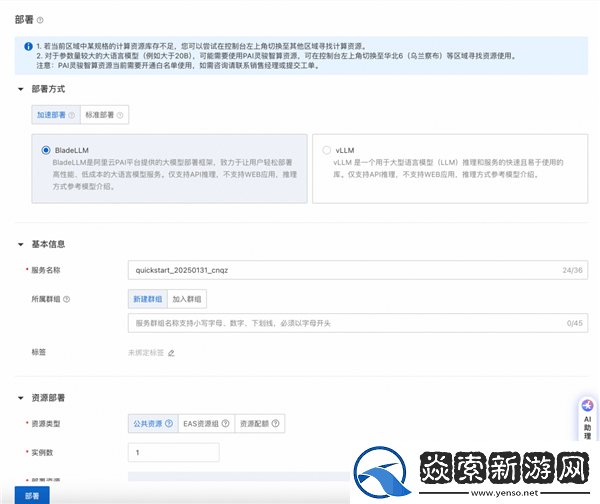Collapse the 部署方式 section

point(21,89)
